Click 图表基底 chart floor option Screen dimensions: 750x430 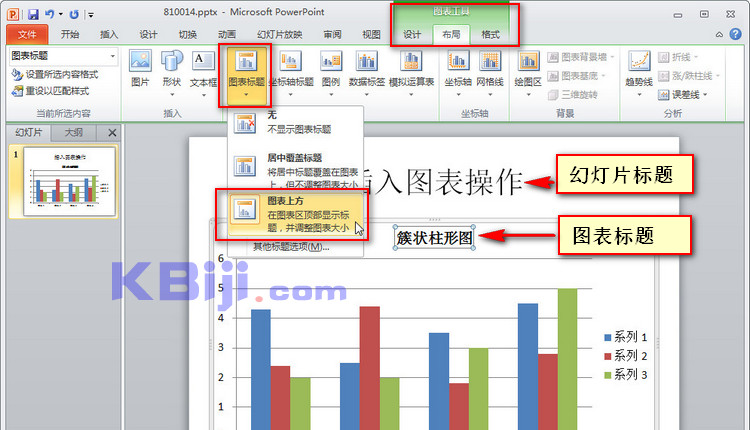tap(576, 76)
